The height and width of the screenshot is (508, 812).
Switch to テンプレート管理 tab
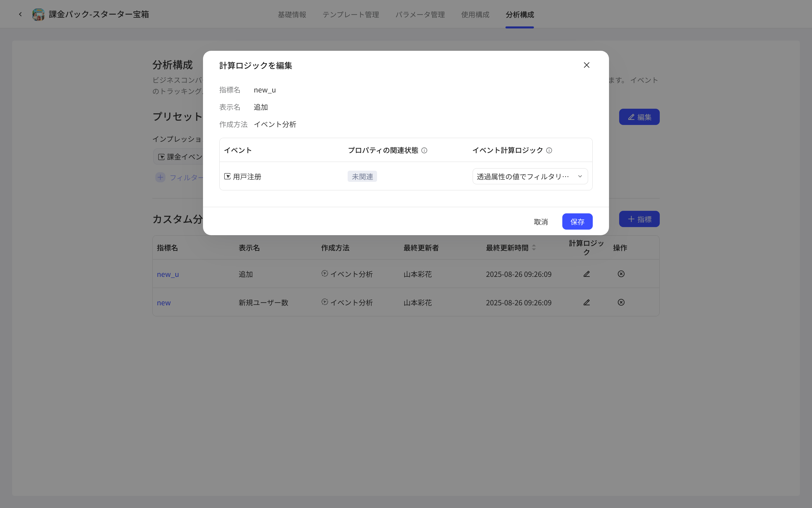[x=351, y=14]
